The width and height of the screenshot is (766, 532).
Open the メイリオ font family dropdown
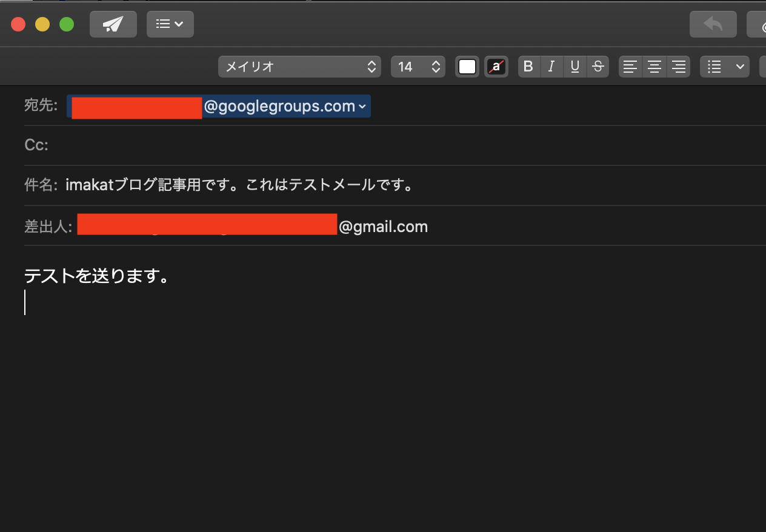pyautogui.click(x=299, y=67)
